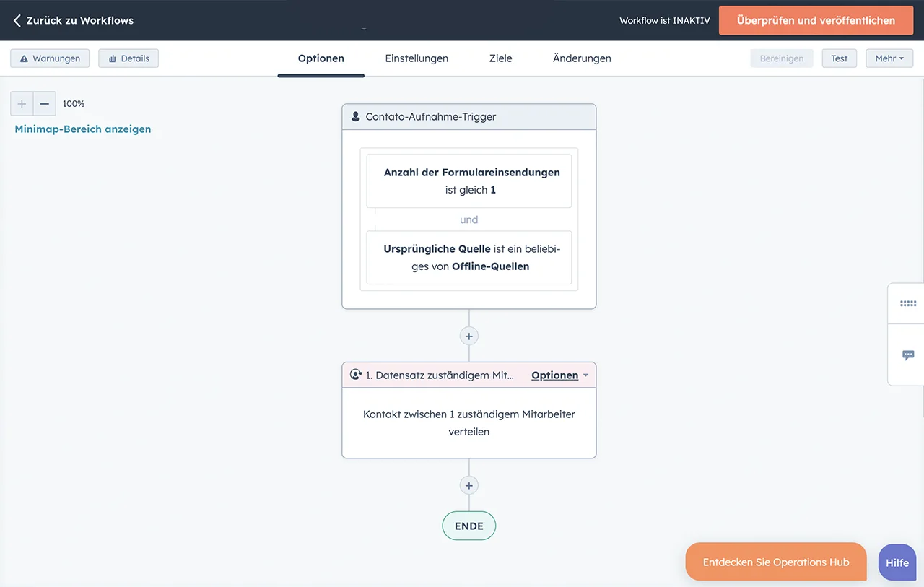Select the Contato-Aufnahme-Trigger header

[469, 117]
